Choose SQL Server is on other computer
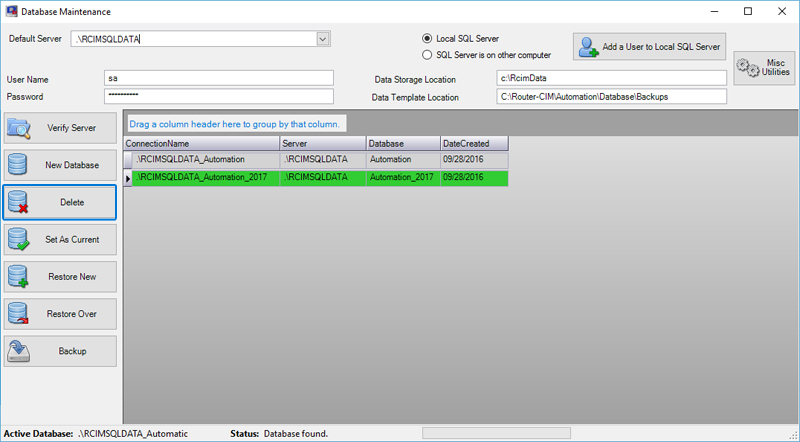Viewport: 800px width, 442px height. tap(428, 55)
